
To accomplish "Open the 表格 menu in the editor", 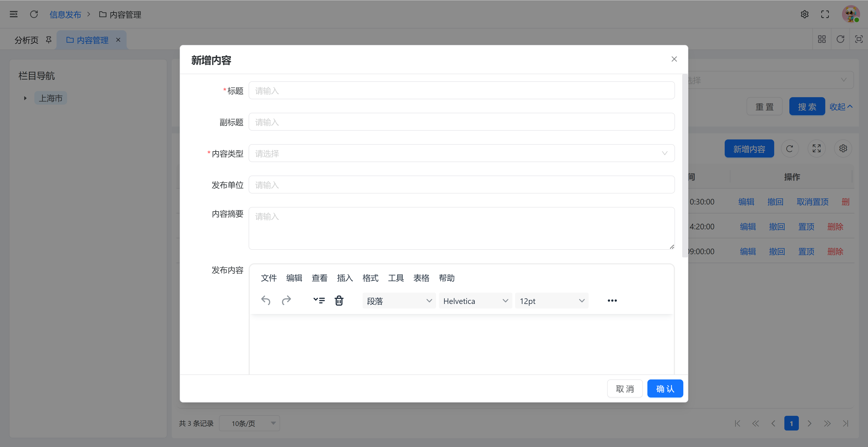I will pyautogui.click(x=421, y=278).
